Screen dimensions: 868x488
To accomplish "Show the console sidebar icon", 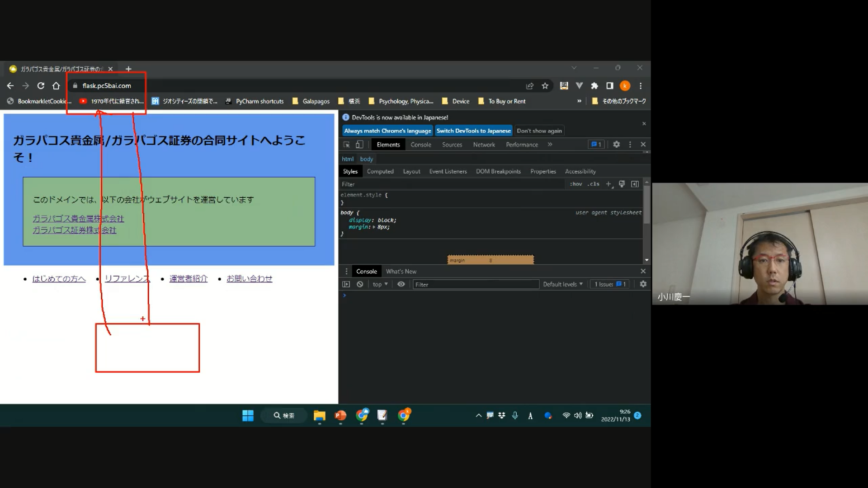I will (x=346, y=284).
